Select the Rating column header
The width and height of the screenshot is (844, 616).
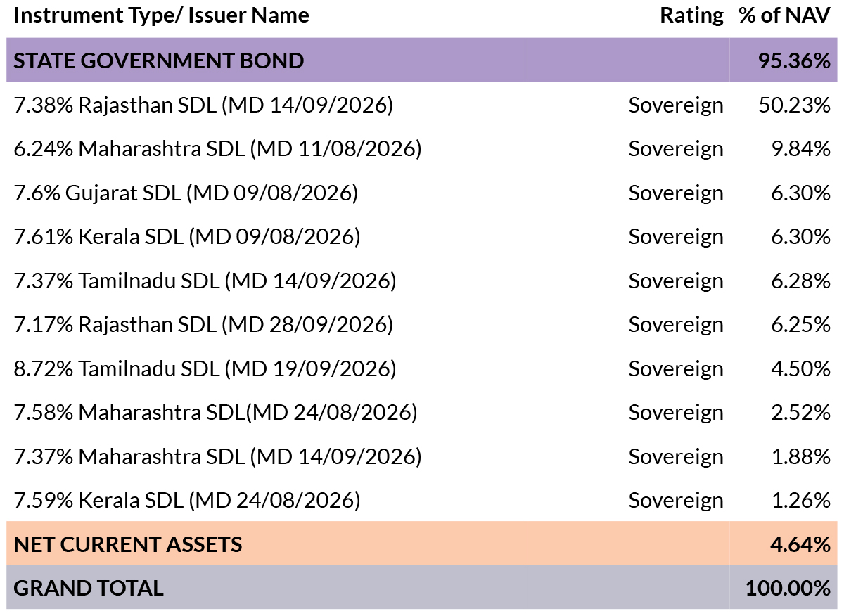[x=691, y=15]
